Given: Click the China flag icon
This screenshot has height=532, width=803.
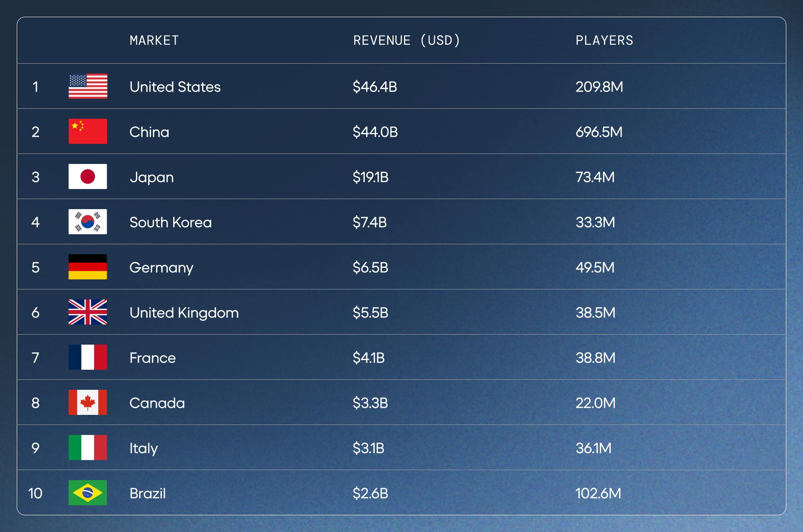Looking at the screenshot, I should tap(88, 131).
